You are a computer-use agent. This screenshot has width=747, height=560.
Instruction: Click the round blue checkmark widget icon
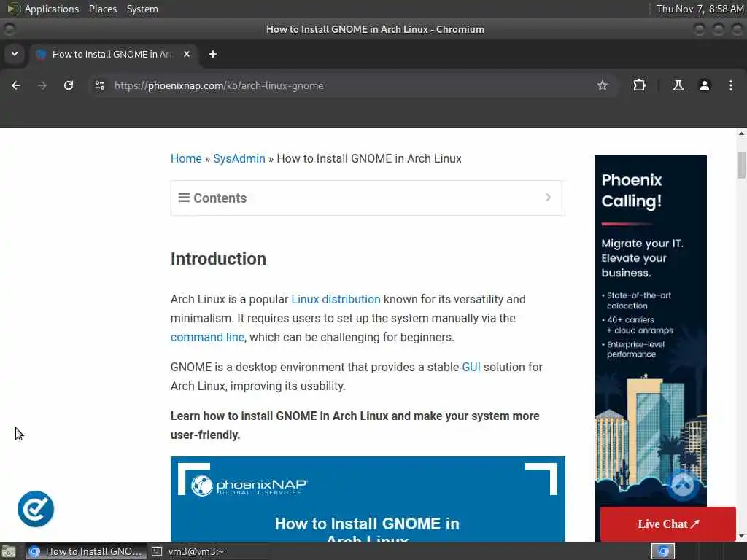pos(36,508)
